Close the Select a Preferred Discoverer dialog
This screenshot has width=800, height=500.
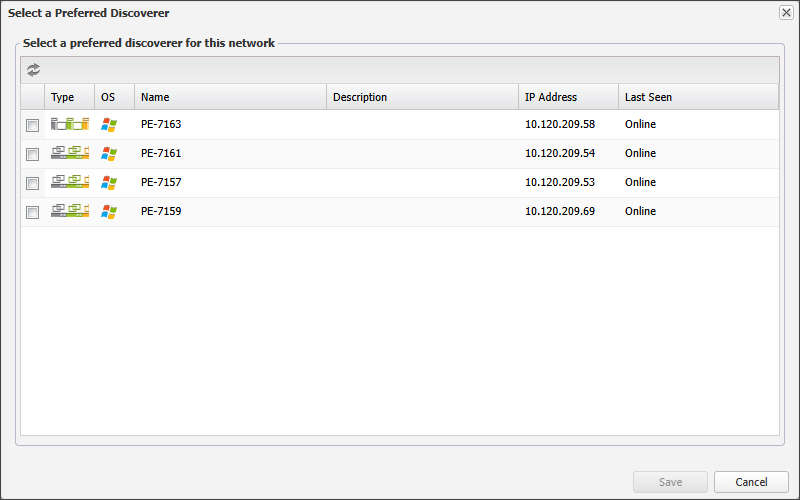786,12
